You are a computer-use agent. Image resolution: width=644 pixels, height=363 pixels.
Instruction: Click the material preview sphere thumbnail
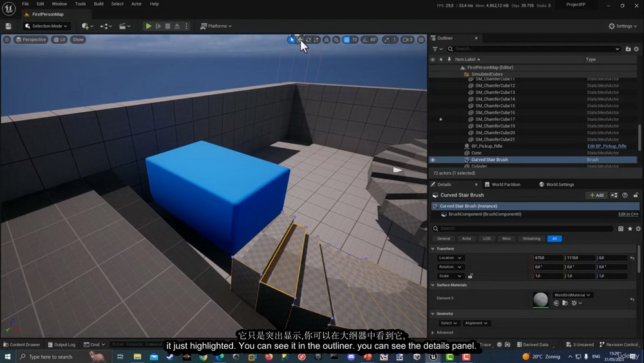click(x=540, y=300)
